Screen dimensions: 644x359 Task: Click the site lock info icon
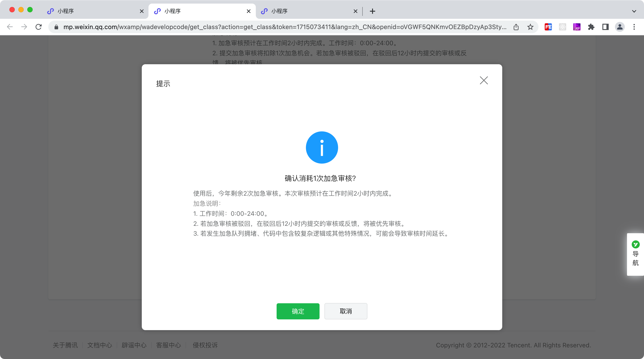point(56,27)
